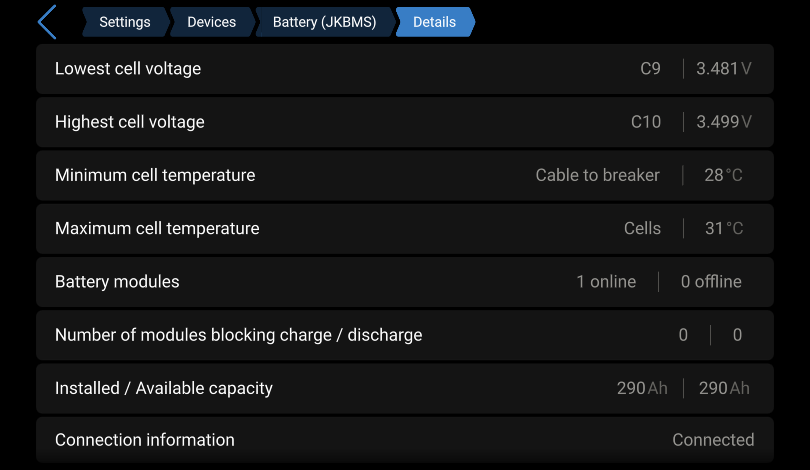This screenshot has height=470, width=810.
Task: Open Installed / Available capacity row
Action: (405, 388)
